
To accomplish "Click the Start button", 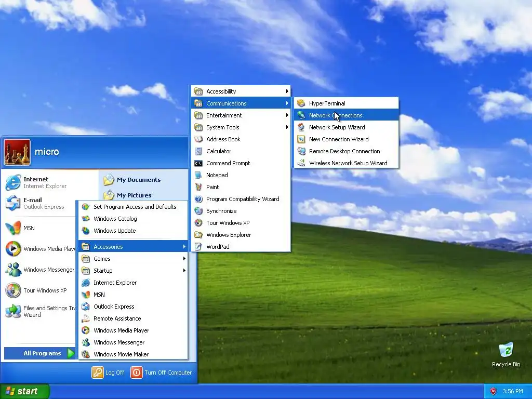I will 24,391.
